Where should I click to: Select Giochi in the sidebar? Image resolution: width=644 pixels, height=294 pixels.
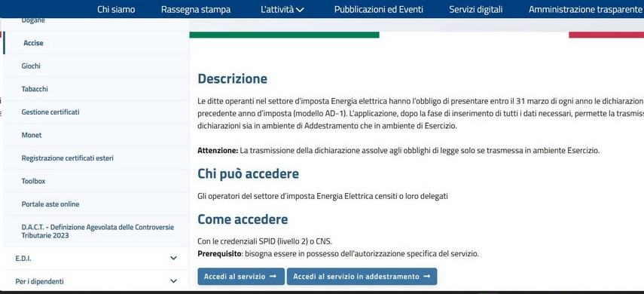(31, 66)
